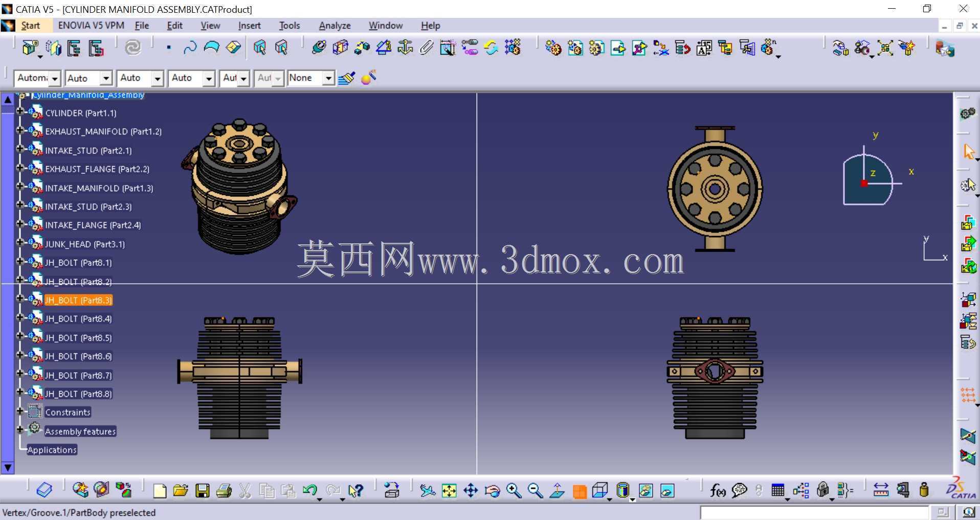Screen dimensions: 980x520
Task: Click the Painter brush icon in properties toolbar
Action: tap(346, 78)
